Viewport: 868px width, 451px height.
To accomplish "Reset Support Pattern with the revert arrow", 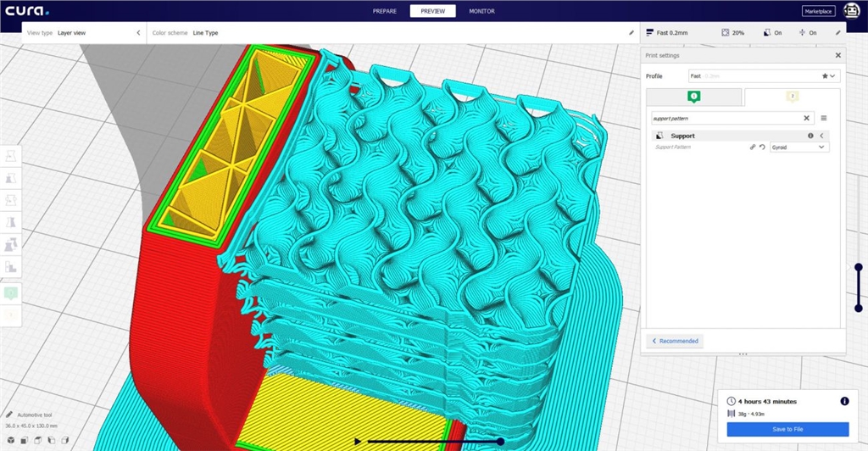I will (762, 147).
